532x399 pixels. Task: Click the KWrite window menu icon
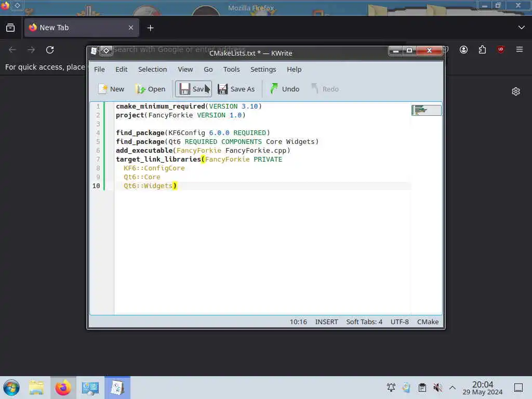pos(94,51)
